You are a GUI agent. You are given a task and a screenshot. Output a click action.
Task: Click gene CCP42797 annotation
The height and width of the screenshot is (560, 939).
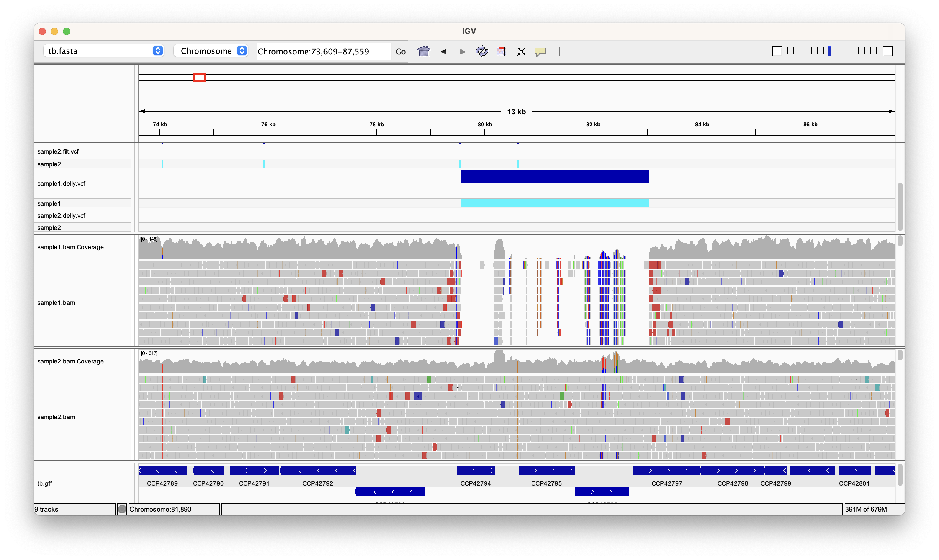pos(666,470)
